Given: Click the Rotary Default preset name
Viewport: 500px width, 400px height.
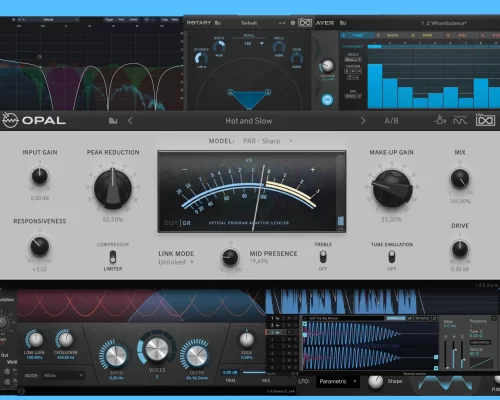Looking at the screenshot, I should 249,23.
